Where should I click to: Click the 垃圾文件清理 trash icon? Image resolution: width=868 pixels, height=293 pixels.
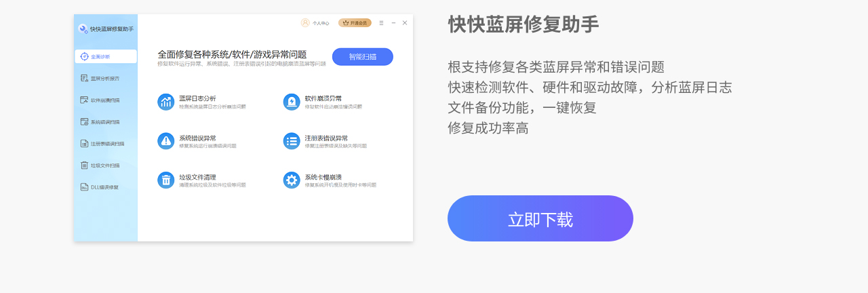[x=165, y=180]
